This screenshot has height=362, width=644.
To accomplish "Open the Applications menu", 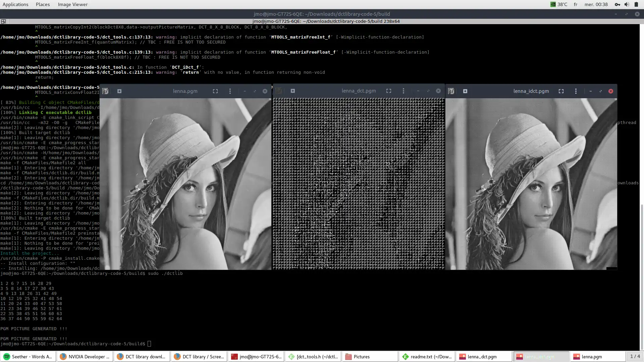I will pos(15,4).
